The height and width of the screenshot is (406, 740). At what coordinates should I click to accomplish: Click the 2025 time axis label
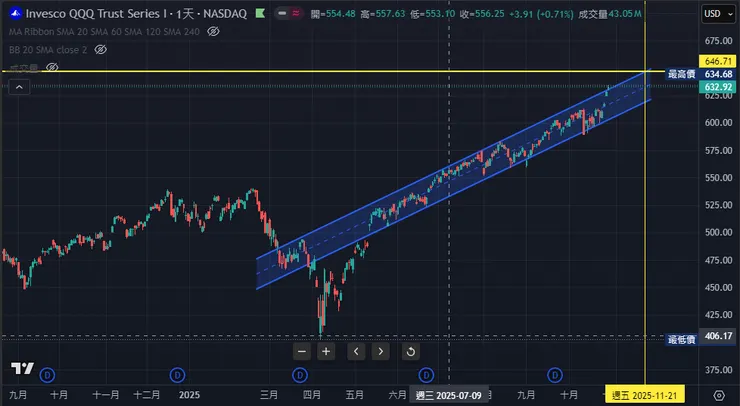pyautogui.click(x=189, y=395)
